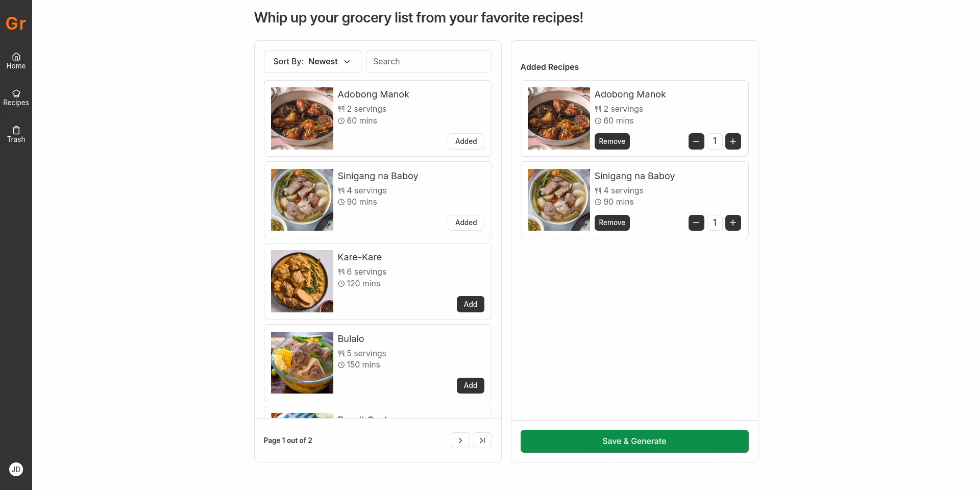The image size is (980, 490).
Task: Click the Save & Generate button
Action: [x=634, y=441]
